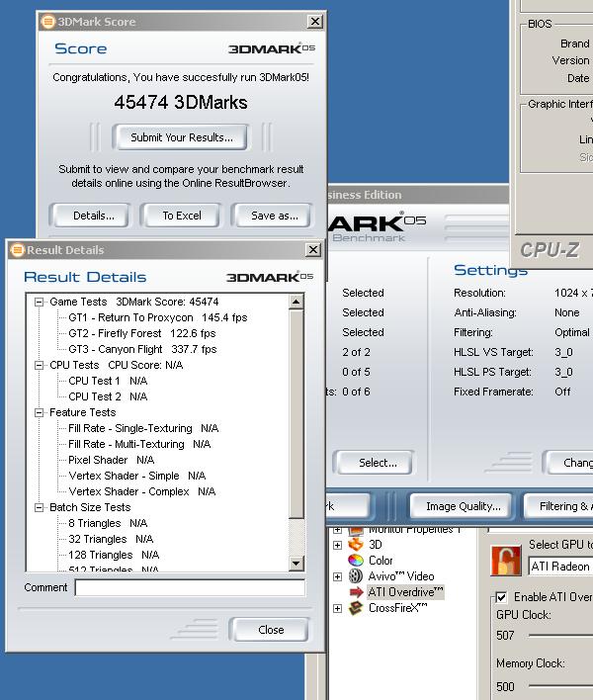Screen dimensions: 593x700
Task: Select CPU Test 2 row
Action: (108, 396)
